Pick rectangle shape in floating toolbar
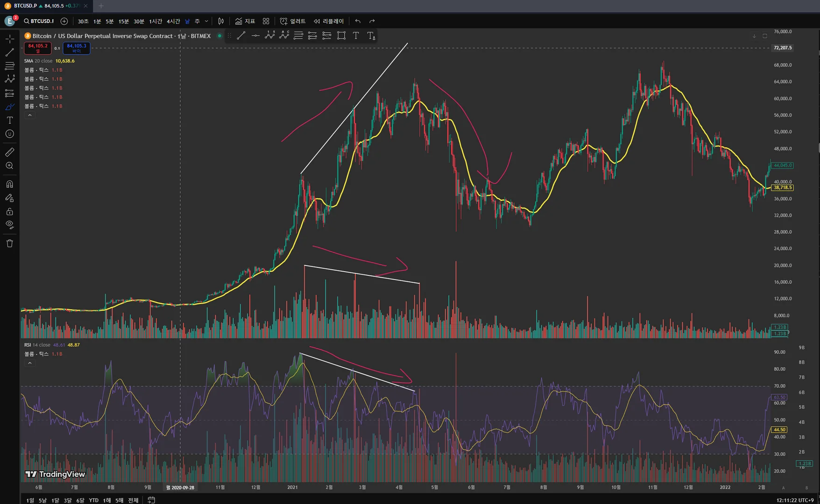820x504 pixels. pos(341,35)
